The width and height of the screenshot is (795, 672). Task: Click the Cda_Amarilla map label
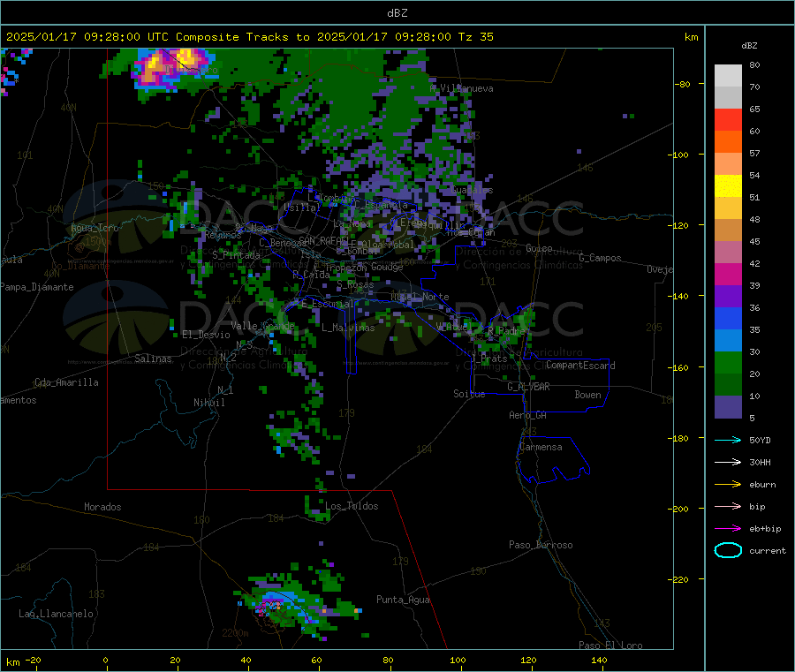point(67,382)
